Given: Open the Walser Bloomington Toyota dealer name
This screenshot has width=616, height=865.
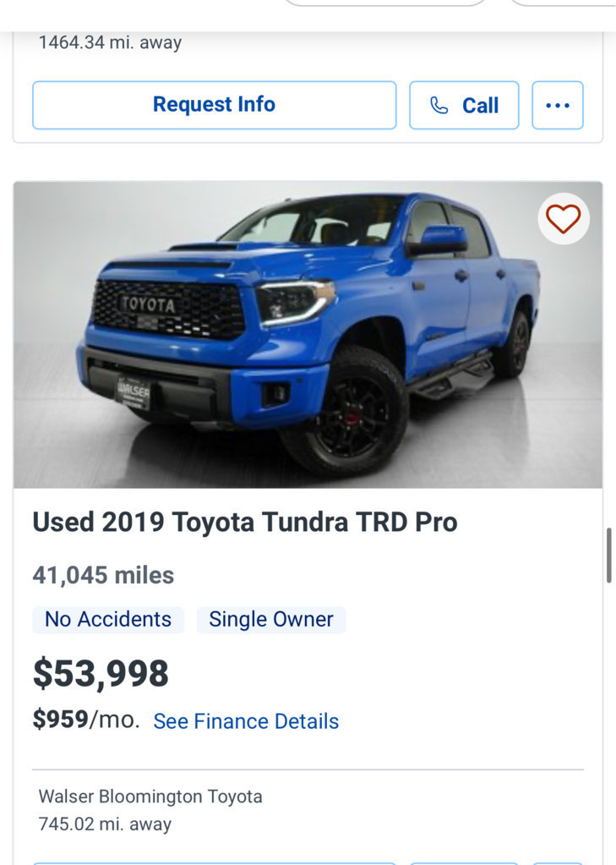Looking at the screenshot, I should click(x=150, y=797).
